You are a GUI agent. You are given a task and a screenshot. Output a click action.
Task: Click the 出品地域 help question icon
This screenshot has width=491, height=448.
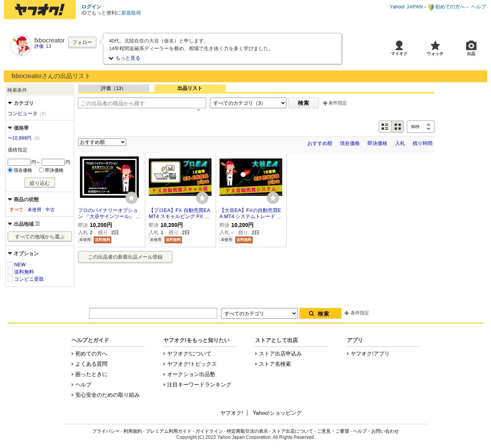click(x=37, y=223)
